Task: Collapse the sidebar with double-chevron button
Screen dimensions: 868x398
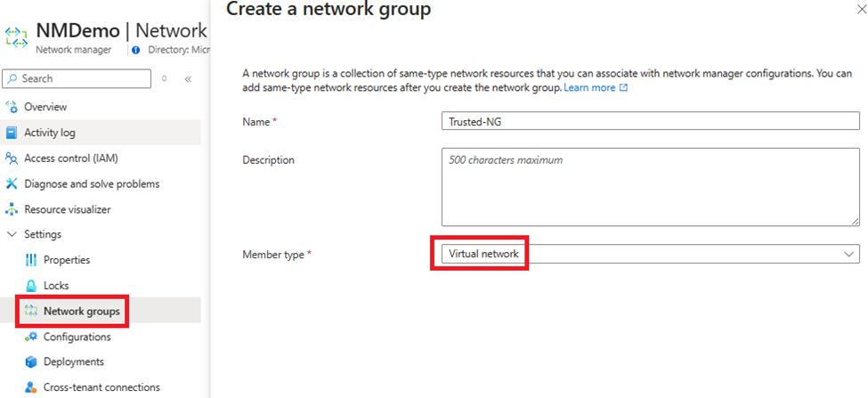Action: click(x=188, y=79)
